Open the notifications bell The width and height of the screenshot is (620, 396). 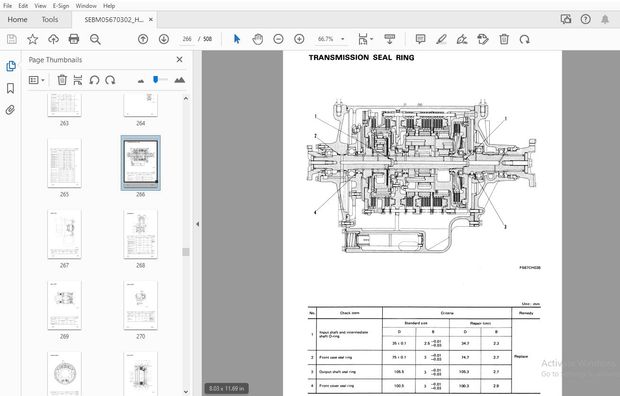pos(605,19)
